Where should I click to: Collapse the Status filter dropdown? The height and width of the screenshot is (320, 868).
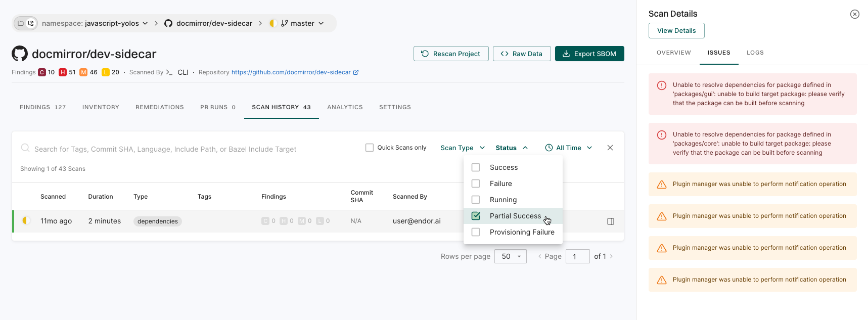click(x=512, y=148)
